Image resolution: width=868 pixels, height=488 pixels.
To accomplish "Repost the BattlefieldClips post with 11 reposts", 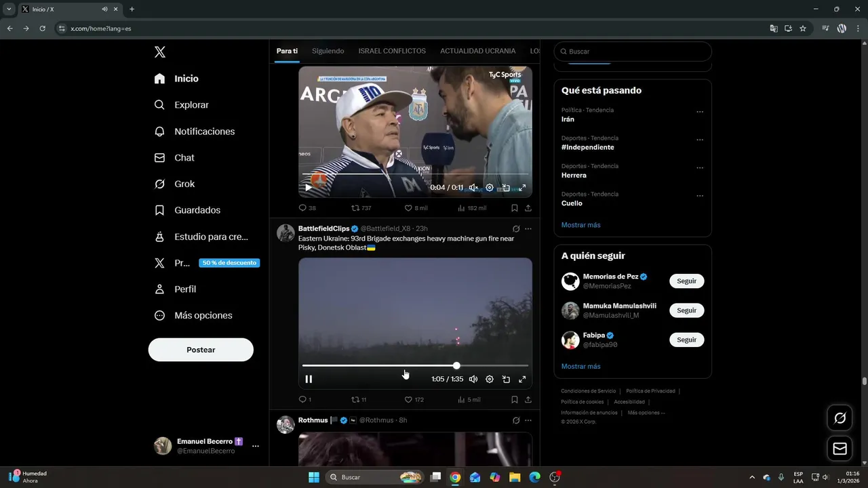I will 359,400.
